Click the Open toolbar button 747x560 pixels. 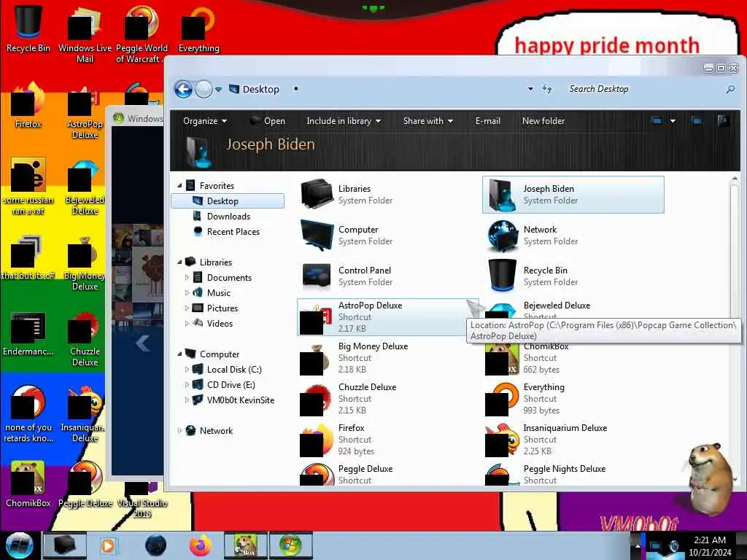pos(268,121)
